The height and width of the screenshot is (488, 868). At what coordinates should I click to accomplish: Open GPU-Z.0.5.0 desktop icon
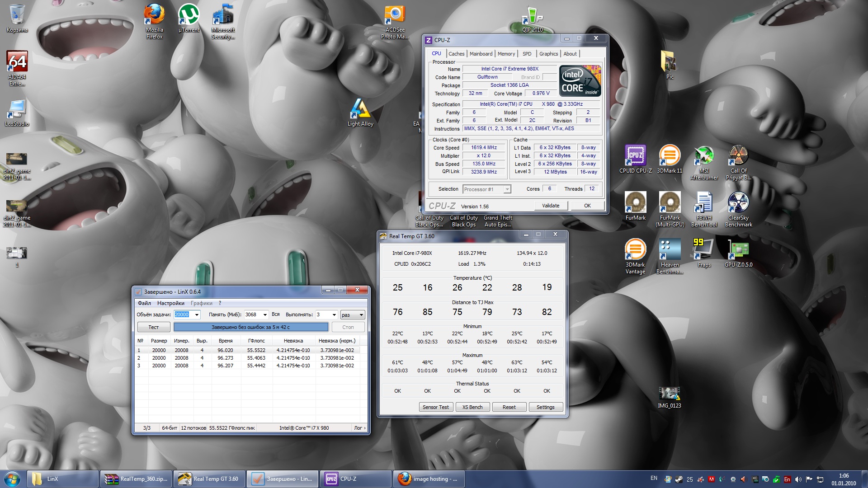click(738, 253)
